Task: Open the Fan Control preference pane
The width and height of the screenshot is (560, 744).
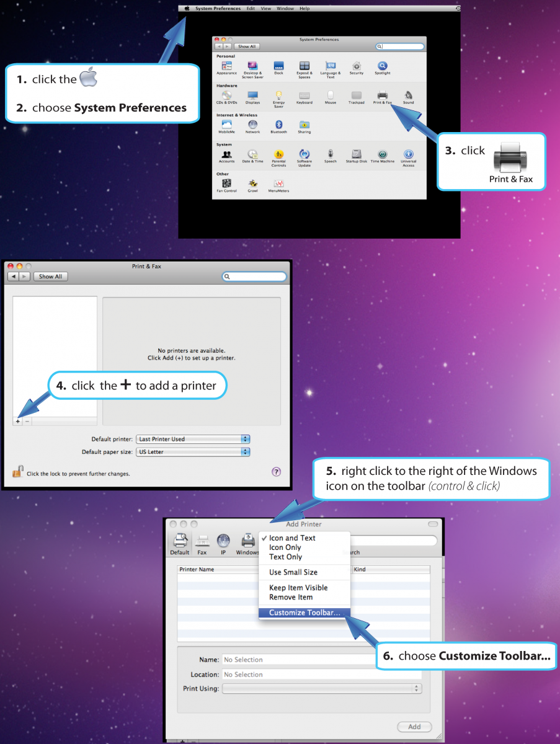Action: (226, 185)
